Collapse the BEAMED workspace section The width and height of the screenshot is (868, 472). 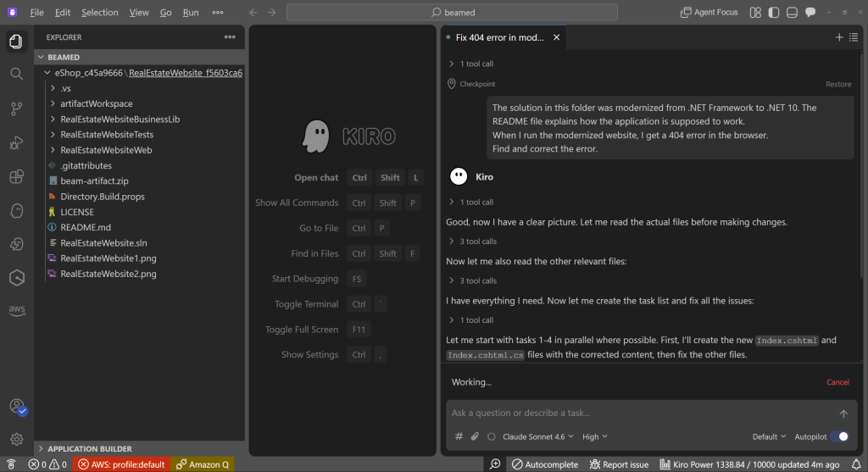click(x=140, y=57)
